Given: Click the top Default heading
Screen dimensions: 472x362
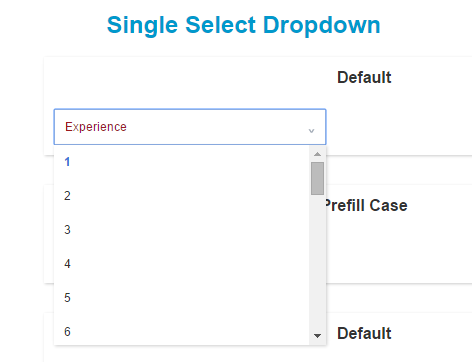Looking at the screenshot, I should coord(364,77).
